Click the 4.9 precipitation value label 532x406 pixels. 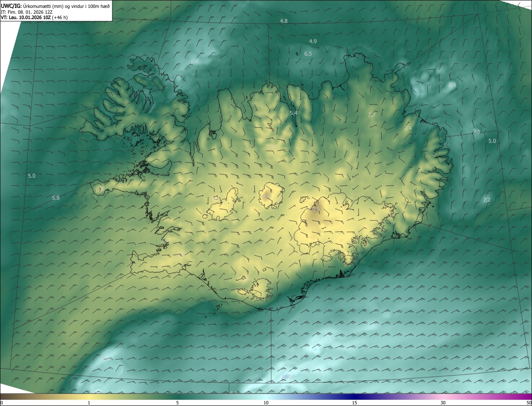(x=313, y=41)
